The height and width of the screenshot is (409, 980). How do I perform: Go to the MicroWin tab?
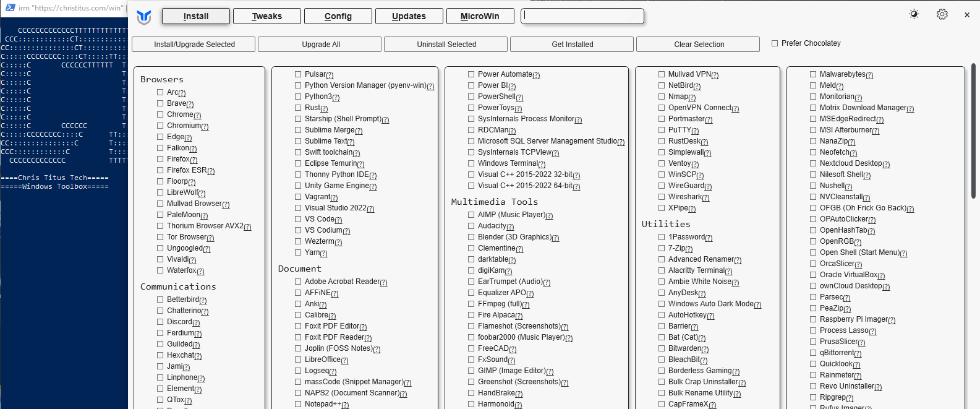pos(480,16)
